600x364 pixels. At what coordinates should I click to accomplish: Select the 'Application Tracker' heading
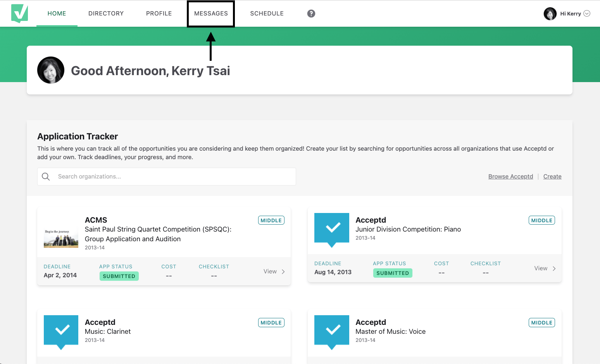(x=78, y=136)
